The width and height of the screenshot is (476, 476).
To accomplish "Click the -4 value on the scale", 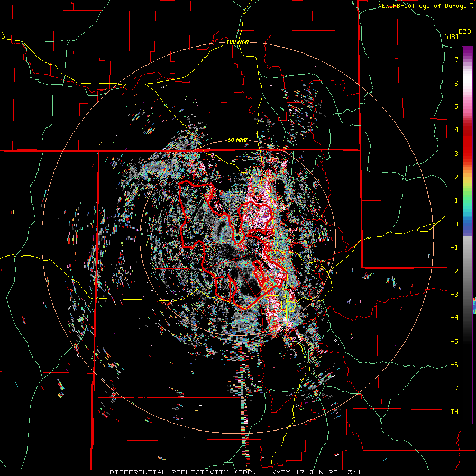I will point(454,318).
